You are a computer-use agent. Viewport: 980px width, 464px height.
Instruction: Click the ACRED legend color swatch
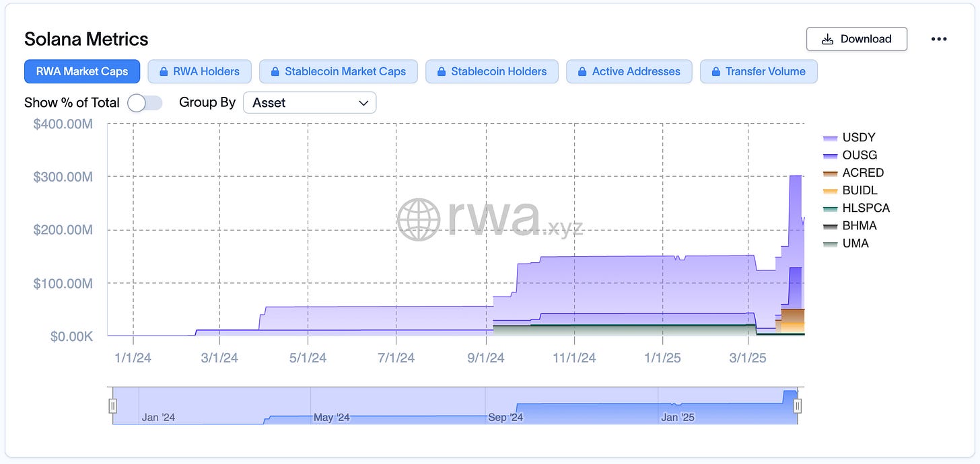tap(830, 173)
